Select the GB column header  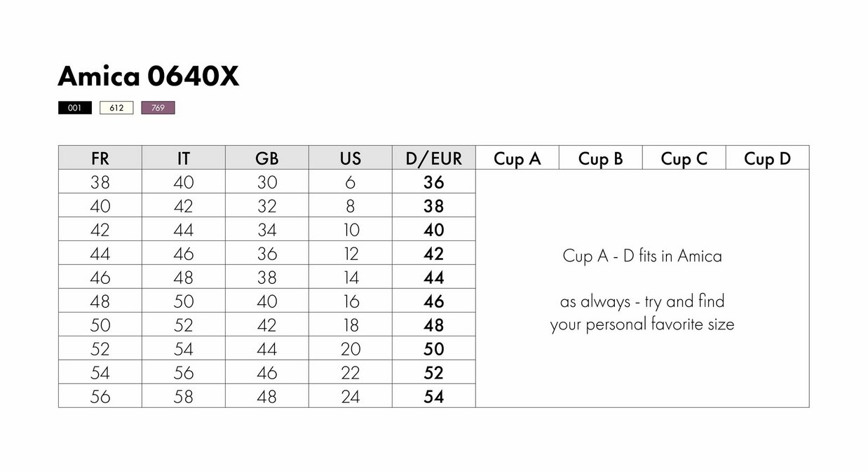tap(267, 158)
